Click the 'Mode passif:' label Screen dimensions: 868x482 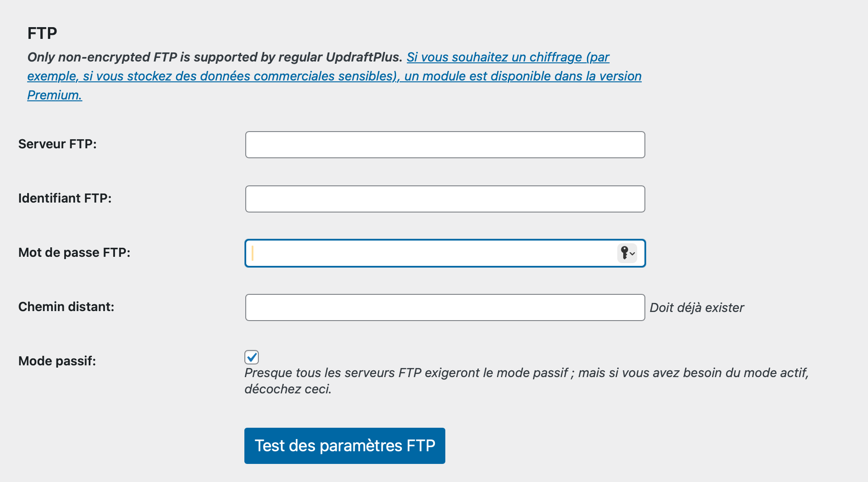pos(57,361)
